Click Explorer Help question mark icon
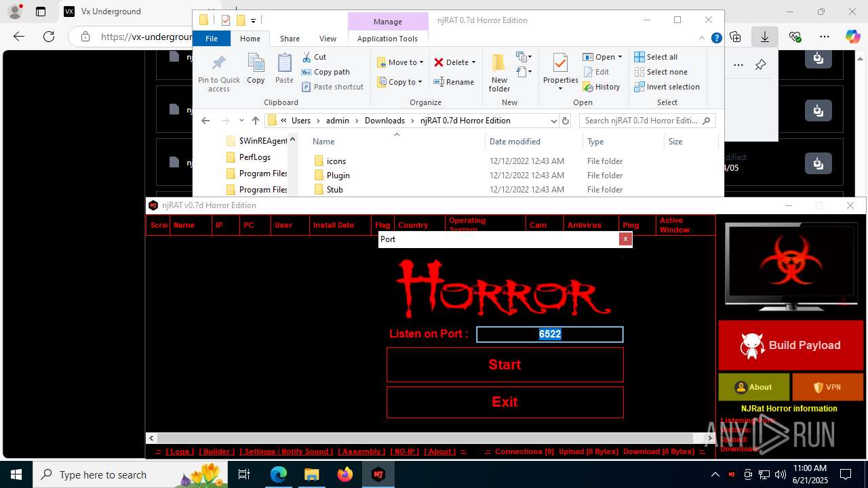 (716, 39)
